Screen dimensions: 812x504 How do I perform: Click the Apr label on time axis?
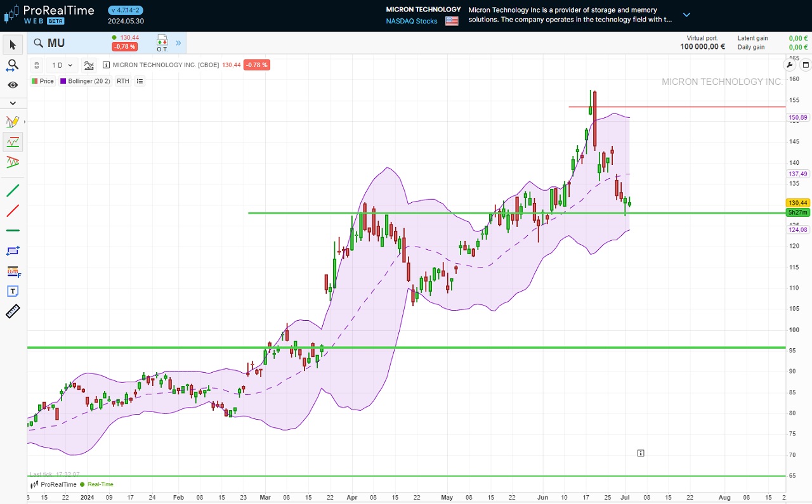coord(351,498)
